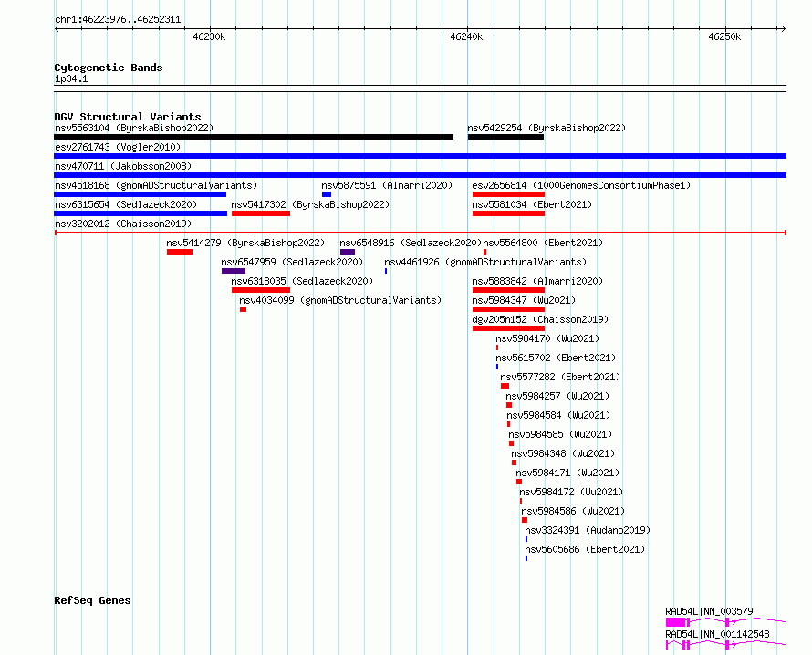Click the left arrow at ruler start

57,29
